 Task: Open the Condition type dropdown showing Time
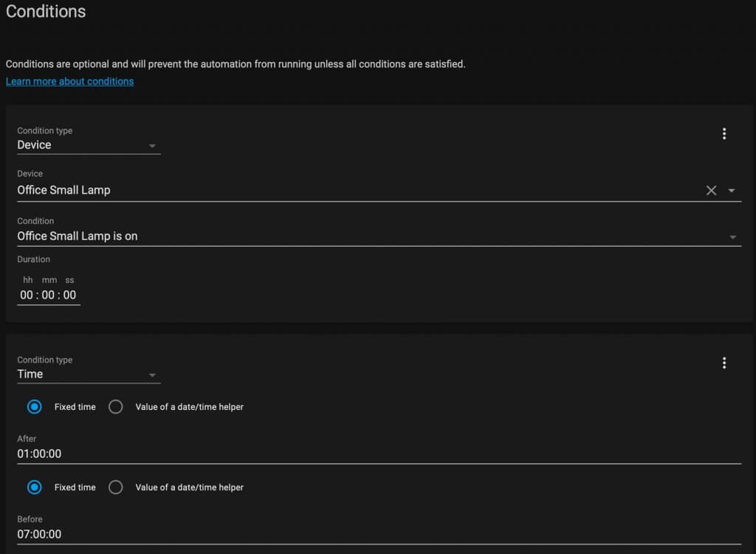tap(89, 374)
